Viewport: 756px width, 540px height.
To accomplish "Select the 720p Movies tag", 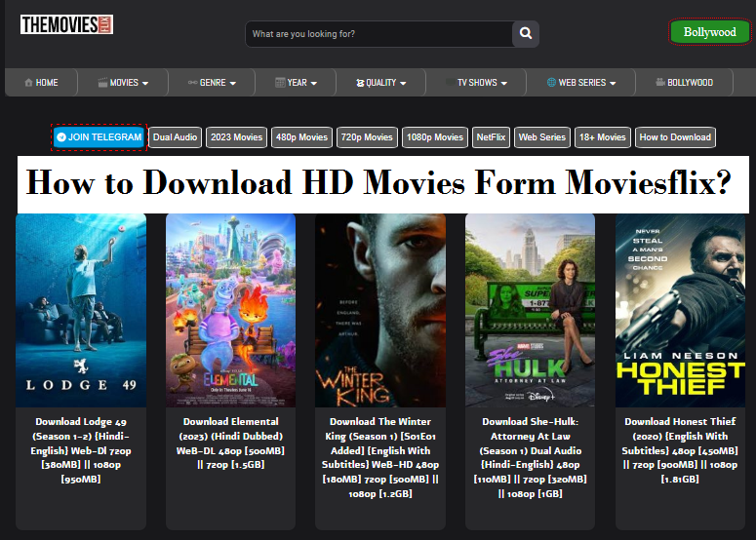I will 367,137.
